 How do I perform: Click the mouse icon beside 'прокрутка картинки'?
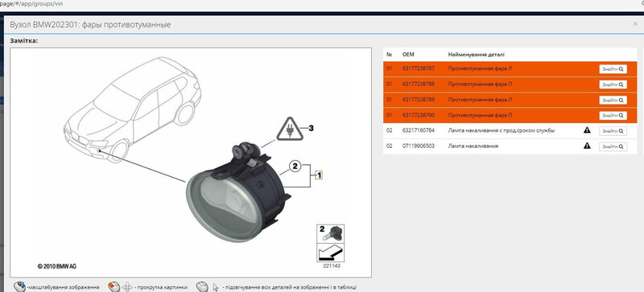[114, 286]
